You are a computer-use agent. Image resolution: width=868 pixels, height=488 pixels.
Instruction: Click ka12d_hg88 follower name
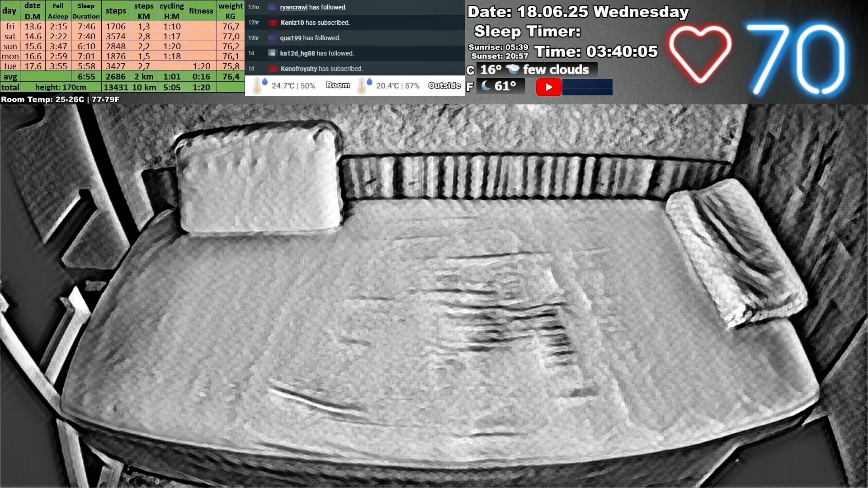(x=297, y=53)
